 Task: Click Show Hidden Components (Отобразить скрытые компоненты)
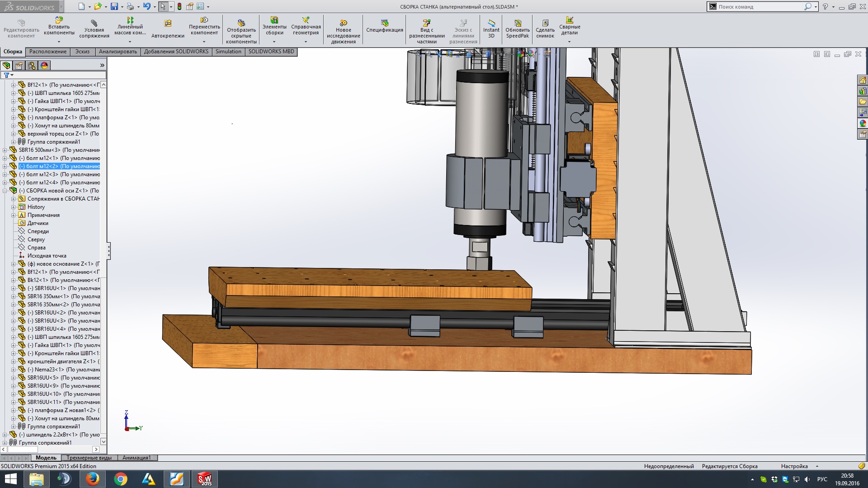[x=241, y=23]
